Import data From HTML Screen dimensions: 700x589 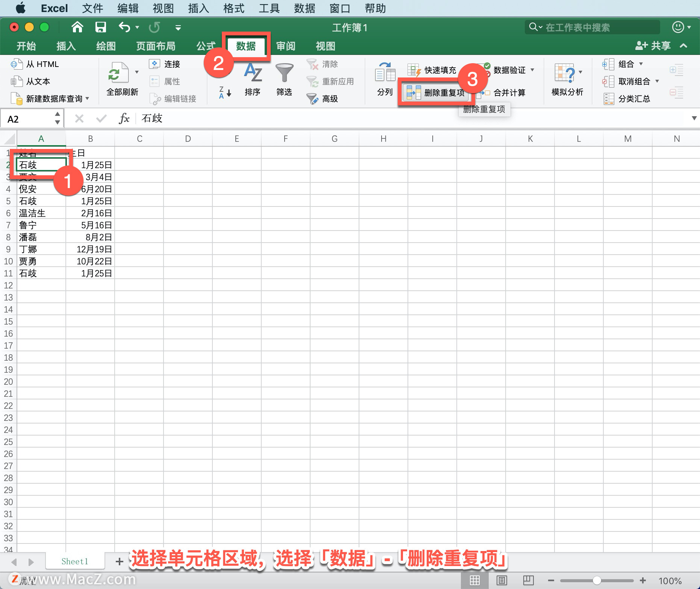[x=35, y=64]
